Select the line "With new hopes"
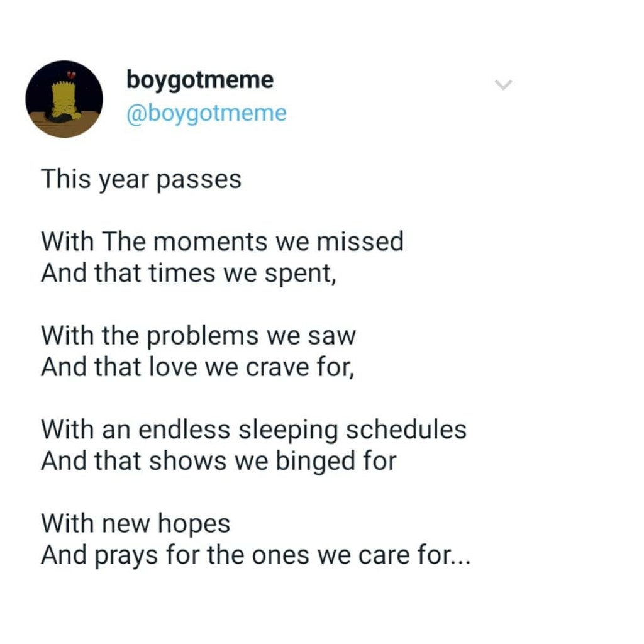This screenshot has width=644, height=644. 135,523
